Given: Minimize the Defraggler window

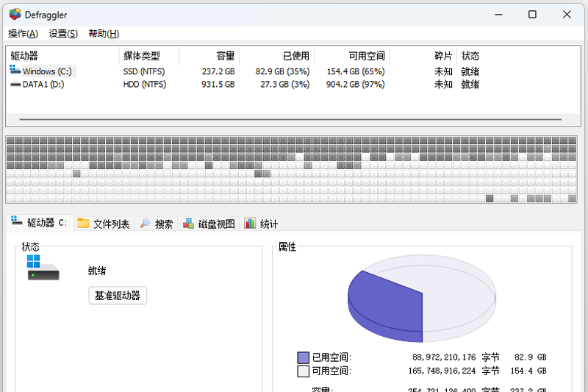Looking at the screenshot, I should click(x=498, y=15).
